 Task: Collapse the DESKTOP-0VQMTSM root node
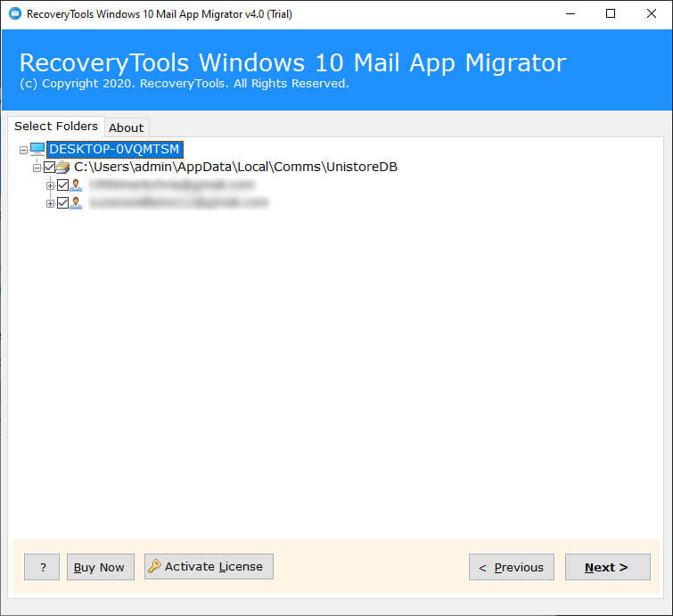[24, 150]
